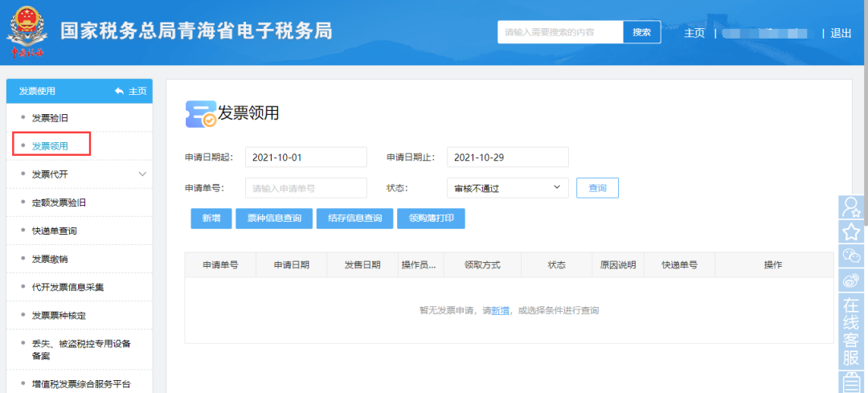Select 发票验旧 in sidebar
The height and width of the screenshot is (393, 868).
coord(51,118)
